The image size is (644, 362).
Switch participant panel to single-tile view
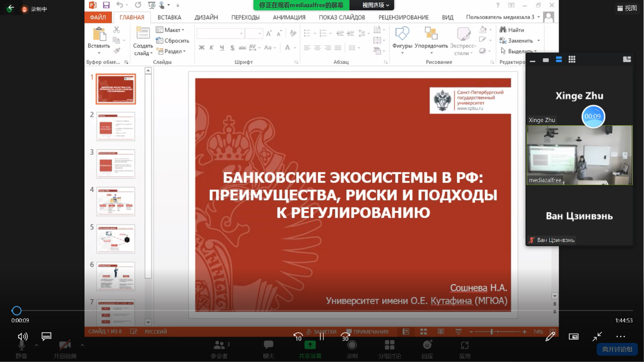tap(546, 60)
